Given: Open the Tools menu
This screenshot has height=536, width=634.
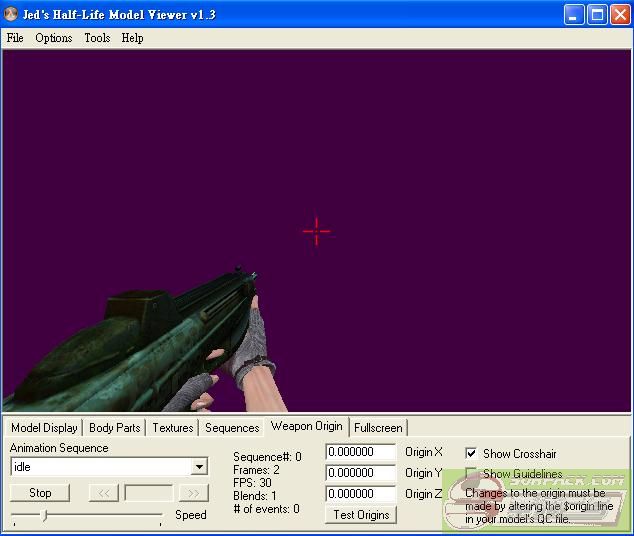Looking at the screenshot, I should point(97,38).
